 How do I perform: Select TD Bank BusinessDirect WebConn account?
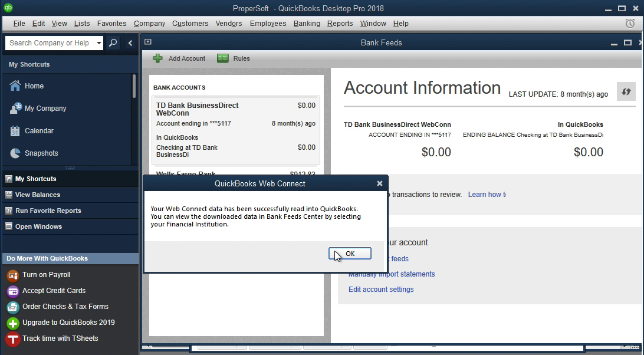click(x=236, y=130)
